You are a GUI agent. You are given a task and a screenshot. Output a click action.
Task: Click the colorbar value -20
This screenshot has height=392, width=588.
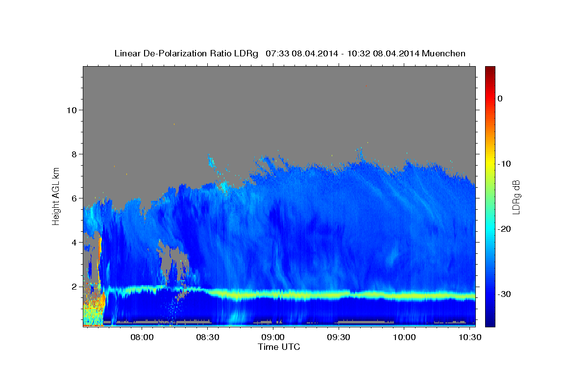(504, 229)
